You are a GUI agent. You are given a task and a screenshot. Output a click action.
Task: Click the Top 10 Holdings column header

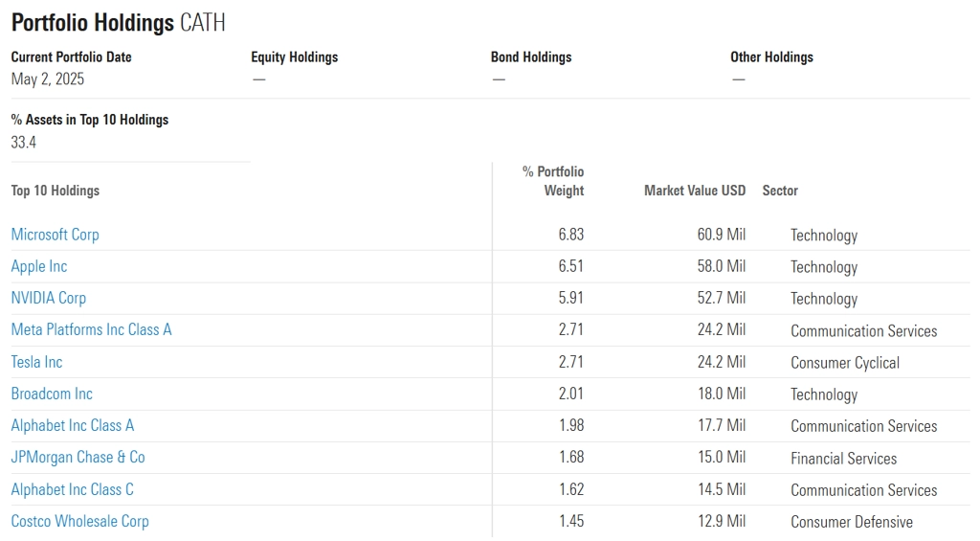click(x=55, y=191)
